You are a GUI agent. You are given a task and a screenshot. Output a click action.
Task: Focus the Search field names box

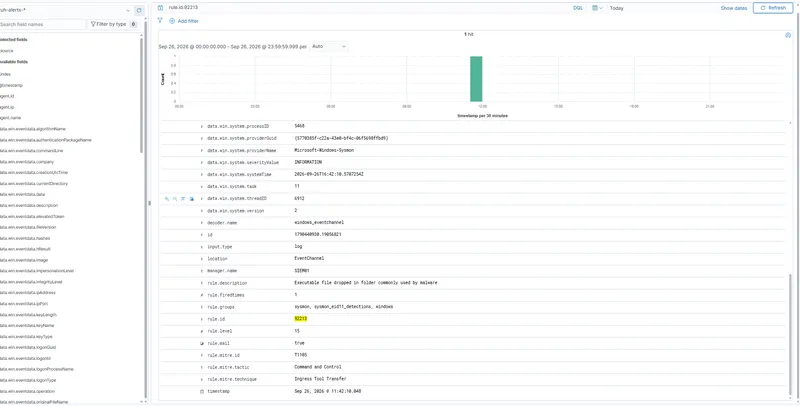[43, 24]
